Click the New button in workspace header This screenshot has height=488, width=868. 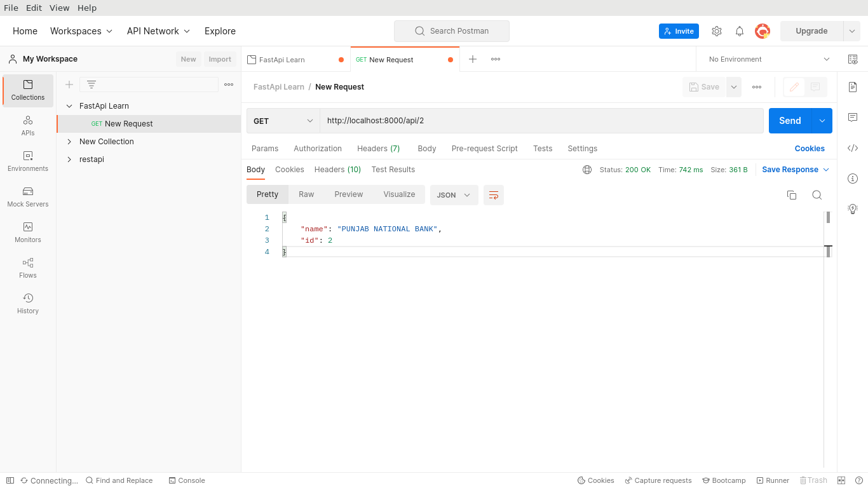click(x=189, y=59)
